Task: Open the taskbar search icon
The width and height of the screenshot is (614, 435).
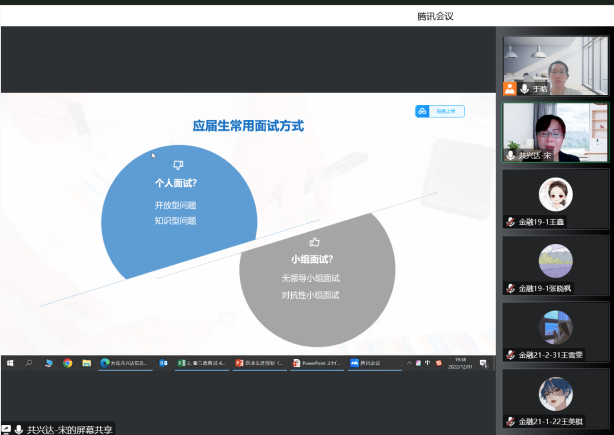Action: [28, 363]
